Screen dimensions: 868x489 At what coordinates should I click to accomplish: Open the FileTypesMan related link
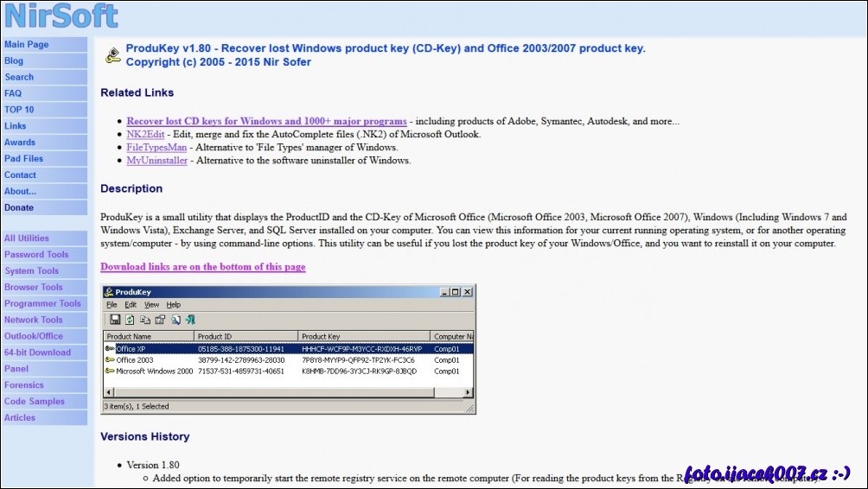[156, 147]
